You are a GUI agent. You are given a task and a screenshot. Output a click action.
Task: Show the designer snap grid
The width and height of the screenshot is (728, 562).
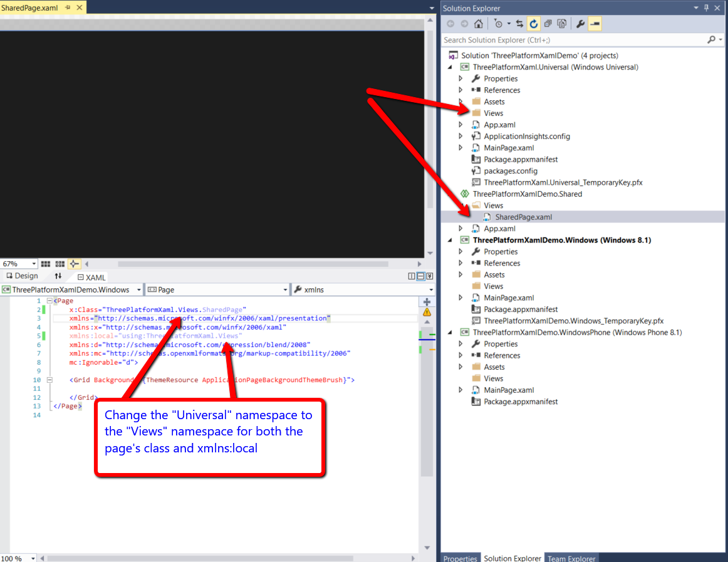click(46, 264)
